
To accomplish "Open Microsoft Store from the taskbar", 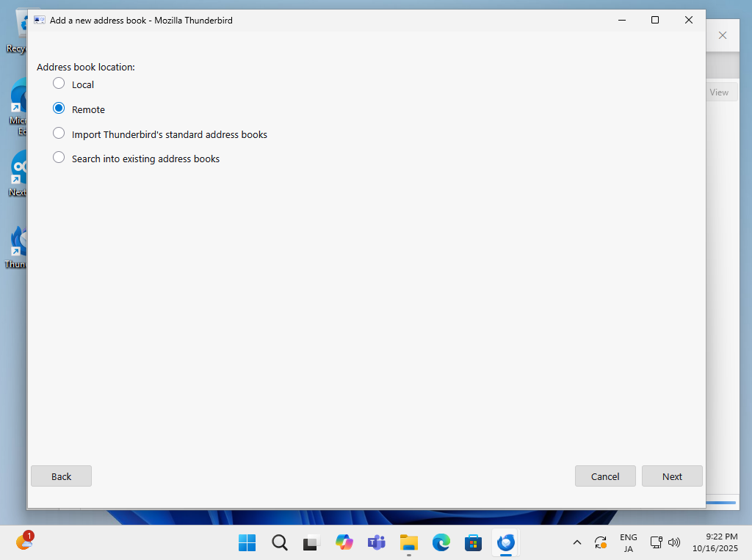I will (473, 542).
